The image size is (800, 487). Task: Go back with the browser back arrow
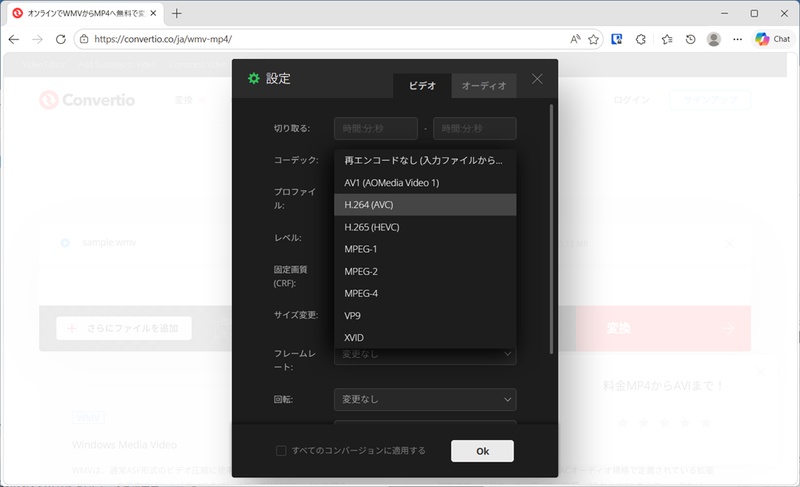click(14, 39)
